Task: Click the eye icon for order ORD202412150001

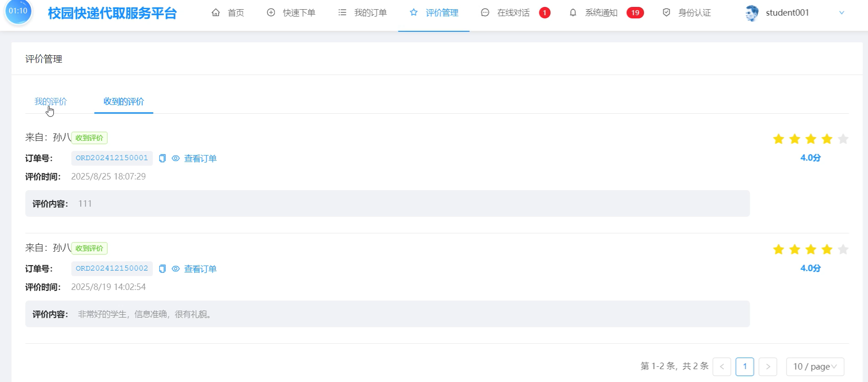Action: 176,158
